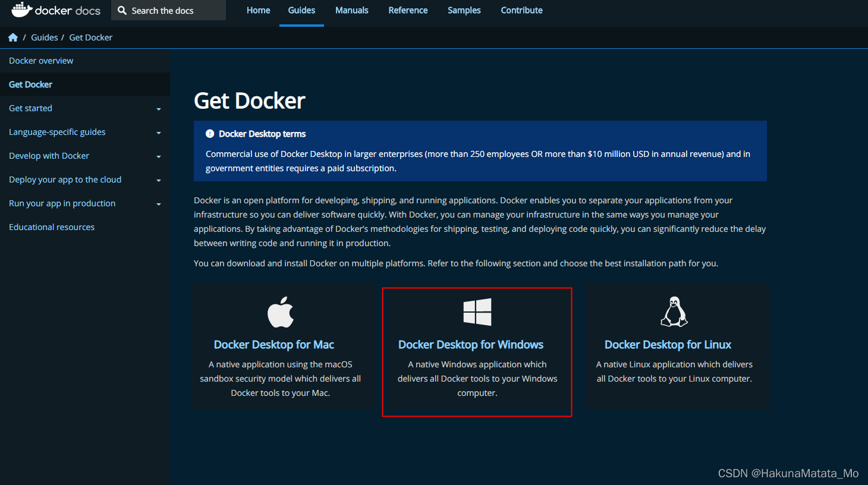Open Docker Desktop for Mac link
868x485 pixels.
pyautogui.click(x=274, y=345)
